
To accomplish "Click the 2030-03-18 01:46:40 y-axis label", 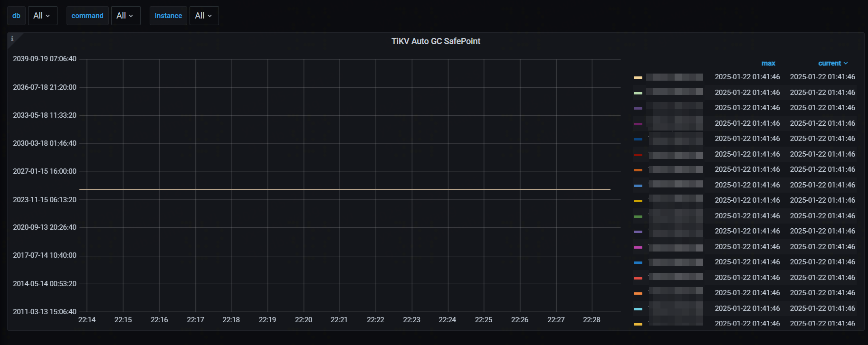I will (x=45, y=143).
